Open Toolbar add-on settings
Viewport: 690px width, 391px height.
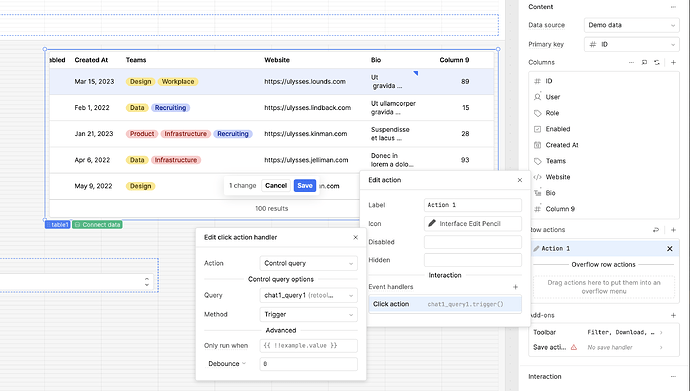pos(604,332)
